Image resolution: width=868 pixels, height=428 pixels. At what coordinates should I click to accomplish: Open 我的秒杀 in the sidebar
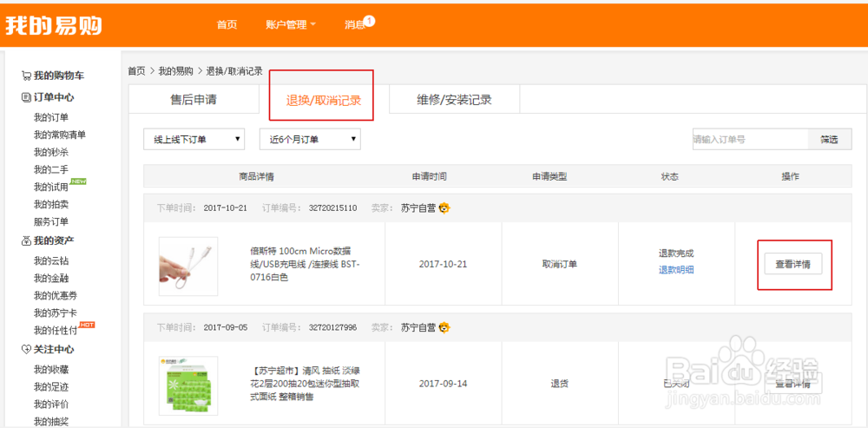[51, 152]
